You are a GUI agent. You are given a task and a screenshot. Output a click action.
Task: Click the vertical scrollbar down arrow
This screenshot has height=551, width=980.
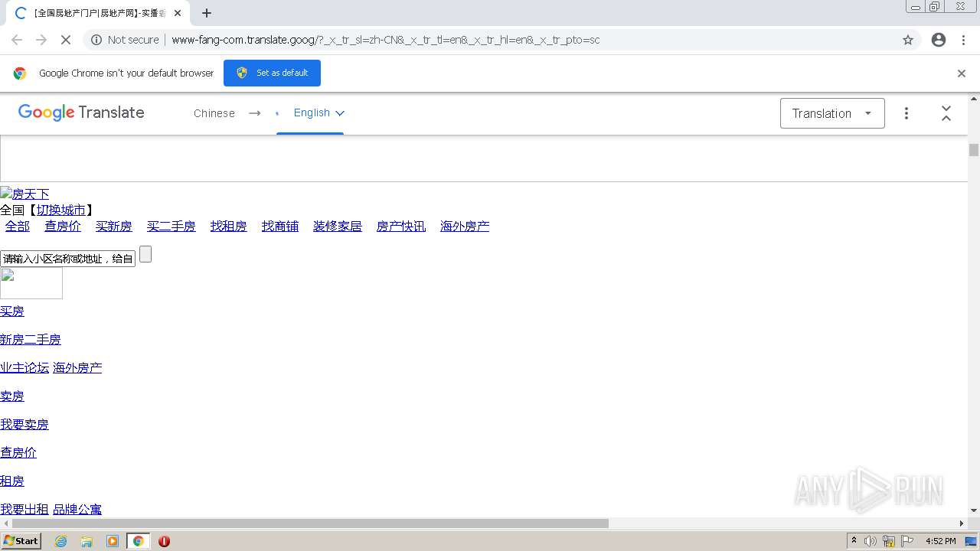coord(974,510)
